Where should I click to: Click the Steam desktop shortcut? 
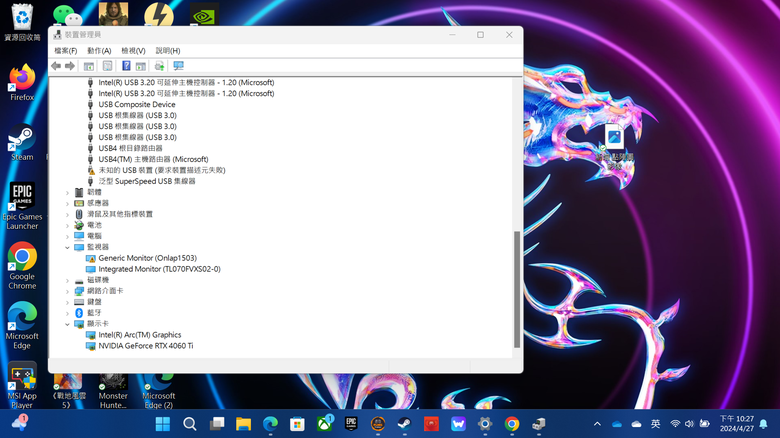click(22, 142)
